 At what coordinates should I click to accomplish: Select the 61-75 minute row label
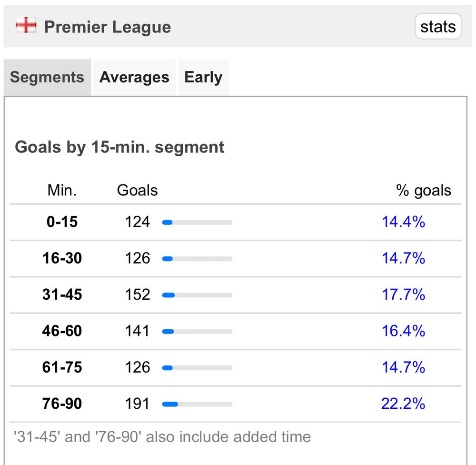[x=62, y=368]
